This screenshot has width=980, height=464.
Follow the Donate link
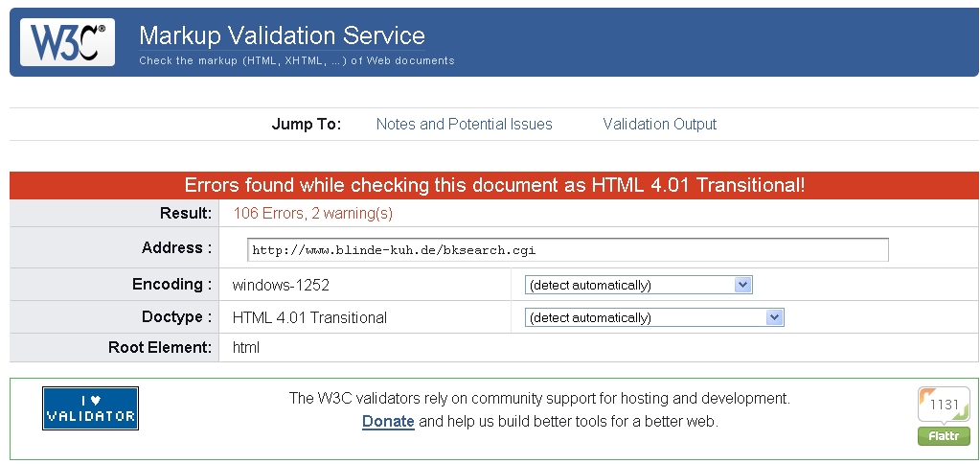pyautogui.click(x=388, y=421)
